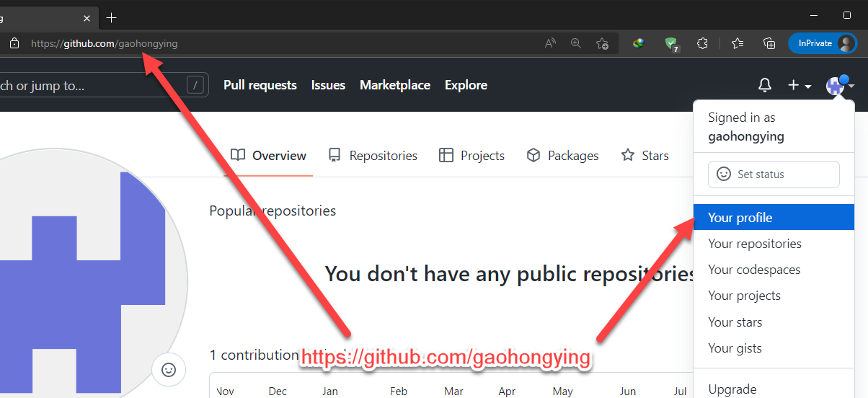Image resolution: width=868 pixels, height=398 pixels.
Task: Click the slash shortcut key icon in search
Action: point(195,86)
